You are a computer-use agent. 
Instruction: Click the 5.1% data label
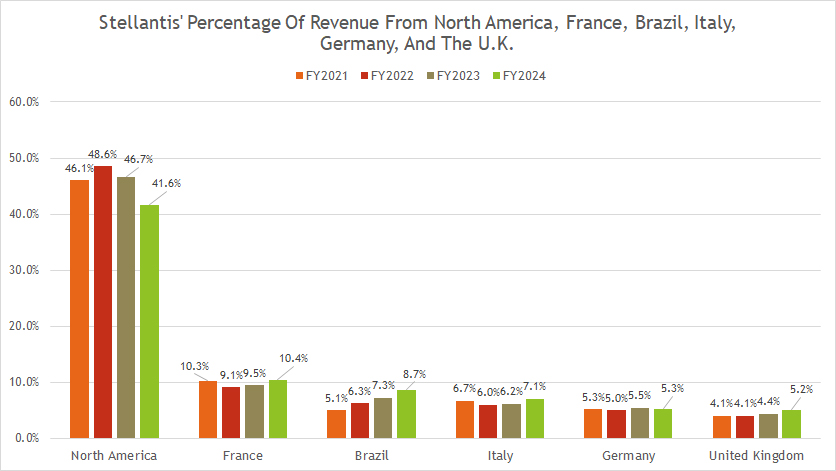tap(336, 398)
